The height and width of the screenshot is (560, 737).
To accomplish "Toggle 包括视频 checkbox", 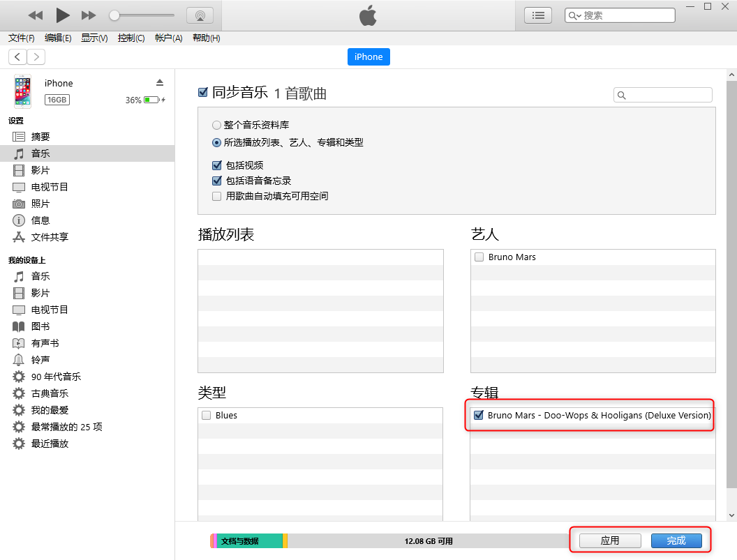I will click(x=216, y=165).
